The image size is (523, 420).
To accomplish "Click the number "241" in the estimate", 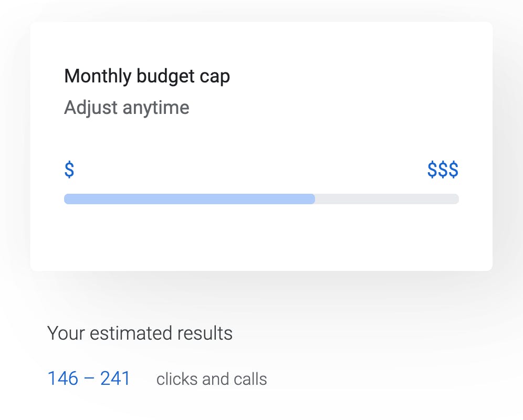I will [115, 379].
